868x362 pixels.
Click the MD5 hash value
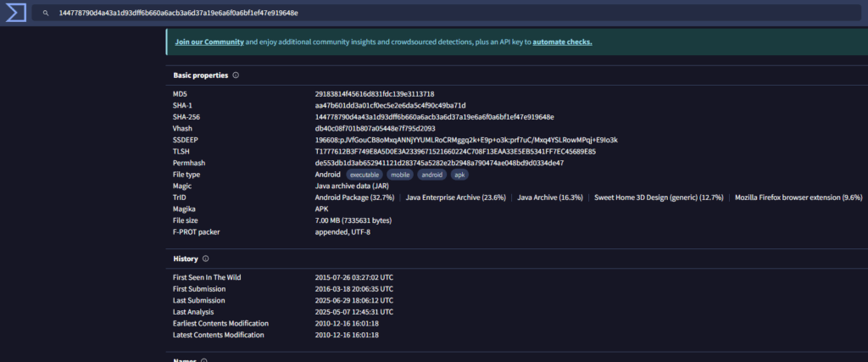coord(375,94)
